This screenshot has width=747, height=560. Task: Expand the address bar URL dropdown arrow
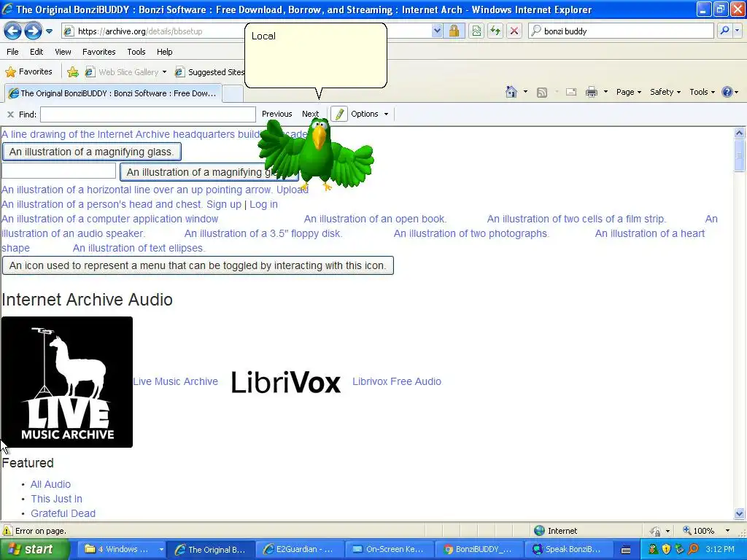click(x=437, y=31)
